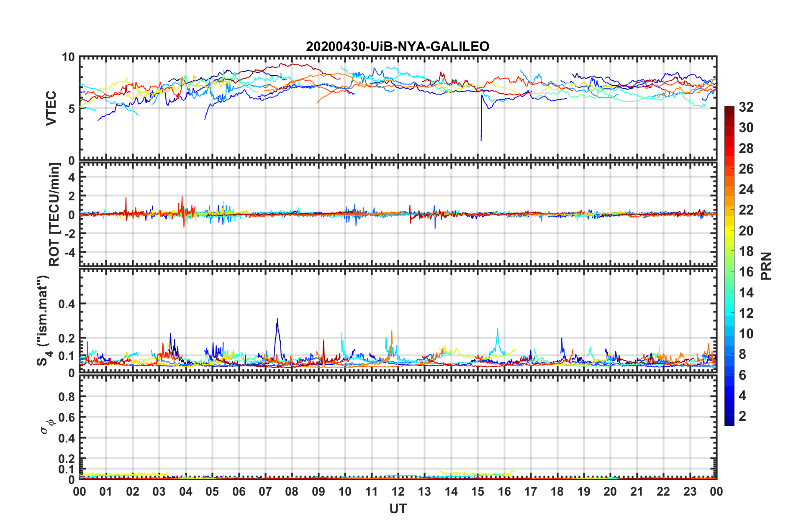Click colorbar tick label 2
Viewport: 796px width, 532px height.
[x=742, y=416]
